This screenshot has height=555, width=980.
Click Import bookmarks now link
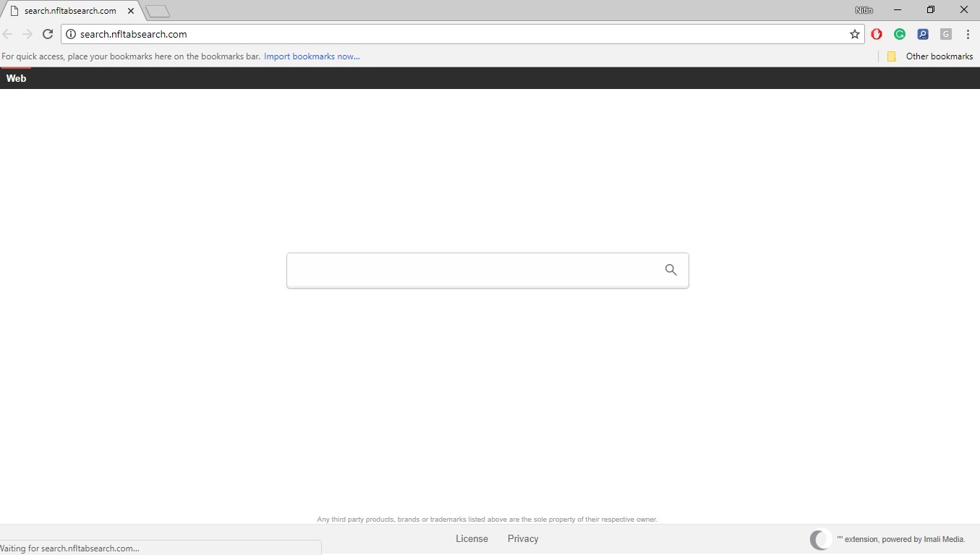pyautogui.click(x=312, y=56)
